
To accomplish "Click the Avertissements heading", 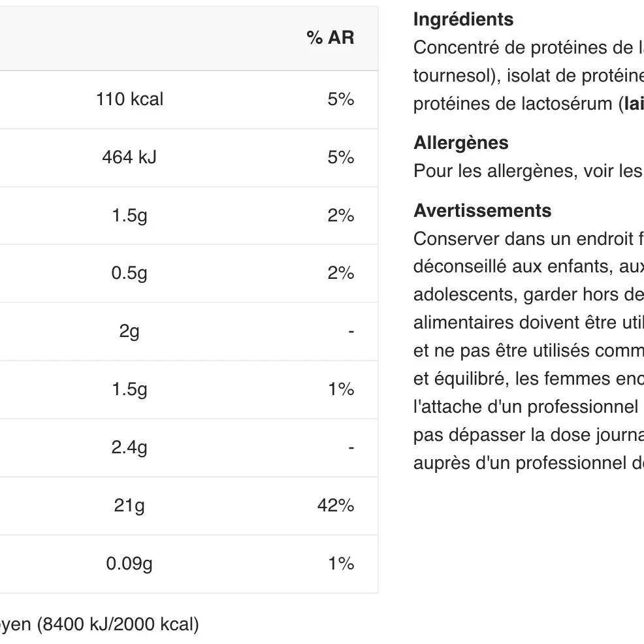I will [x=482, y=211].
